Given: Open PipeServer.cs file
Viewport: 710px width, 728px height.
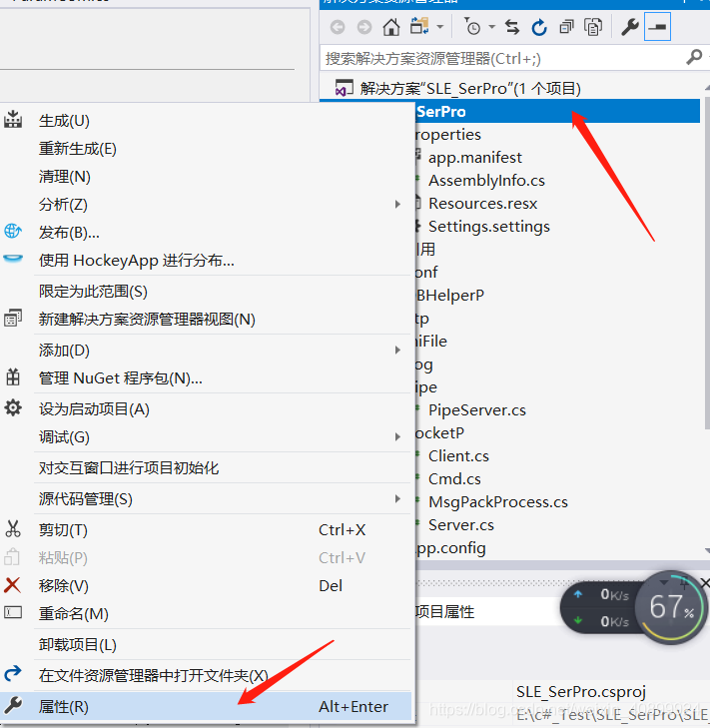Looking at the screenshot, I should click(x=477, y=410).
